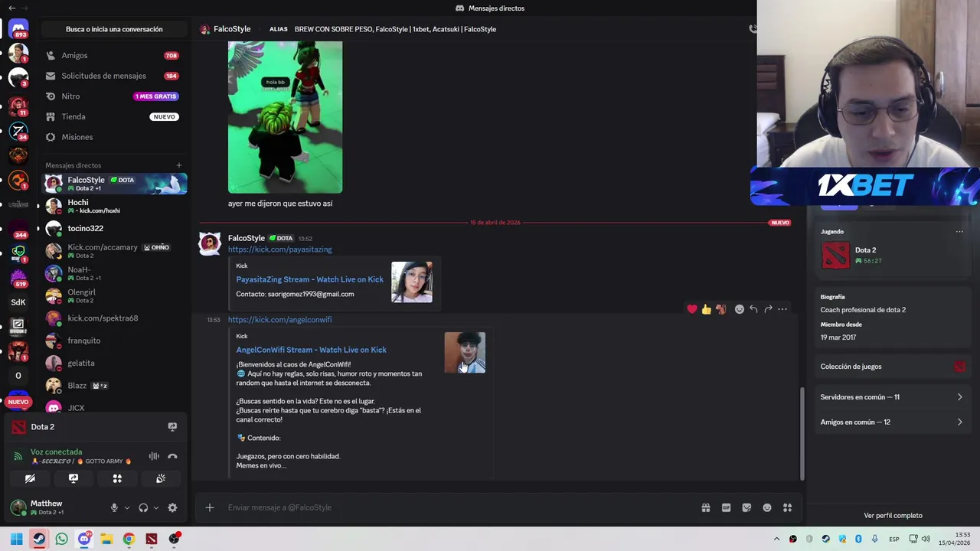The image size is (980, 551).
Task: Open WhatsApp from the taskbar
Action: click(61, 539)
